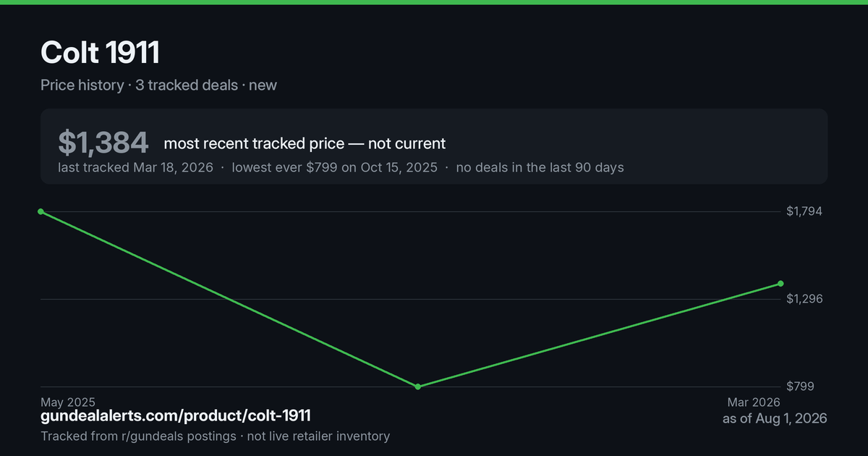Click 'no deals in the last 90 days'
Viewport: 868px width, 456px height.
[540, 167]
